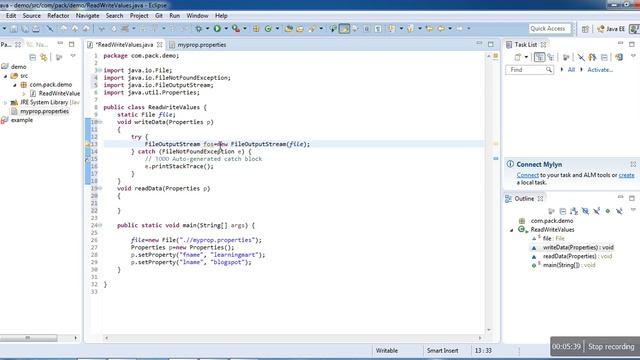Click the New Java Package icon

(x=256, y=29)
